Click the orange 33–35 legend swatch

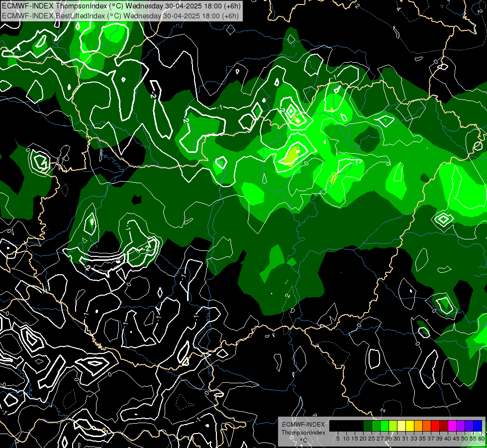pyautogui.click(x=418, y=426)
